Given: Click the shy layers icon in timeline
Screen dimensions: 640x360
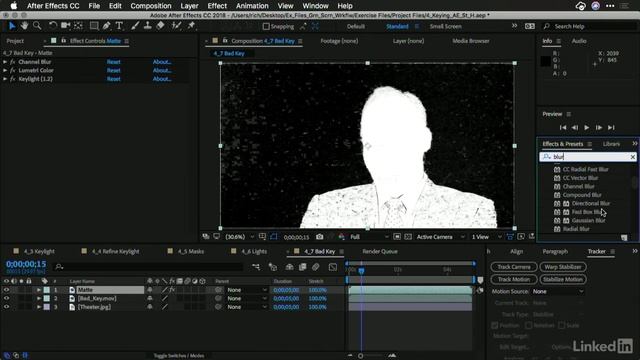Looking at the screenshot, I should click(289, 267).
